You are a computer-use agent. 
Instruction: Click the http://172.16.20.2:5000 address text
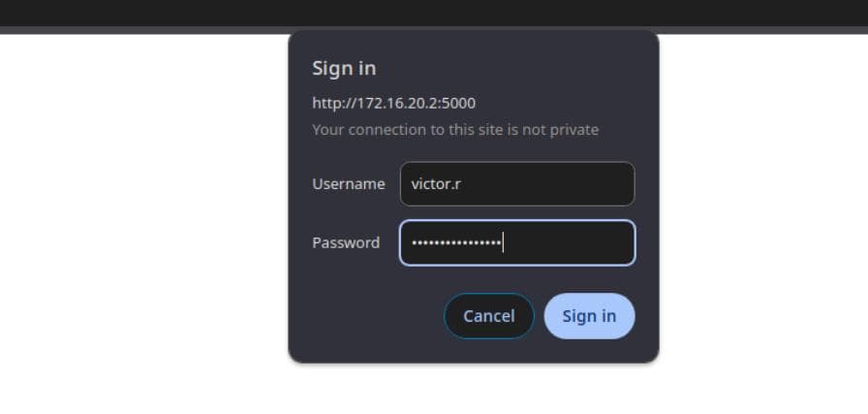[393, 103]
